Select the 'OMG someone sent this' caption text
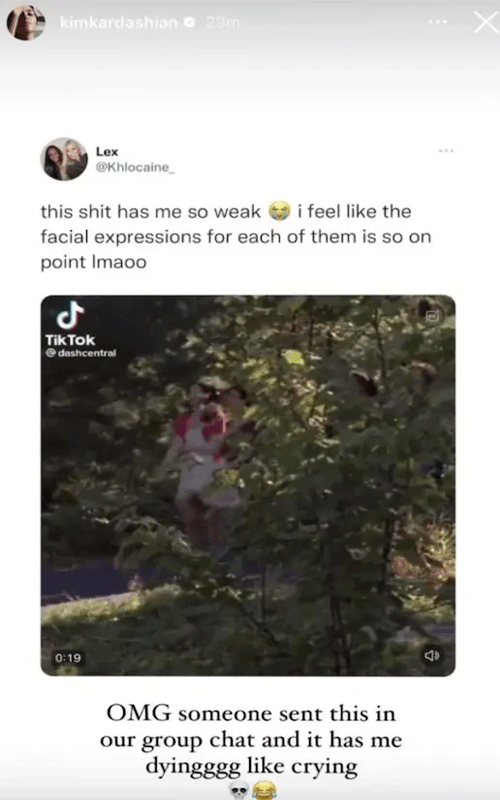This screenshot has width=500, height=800. pos(251,739)
